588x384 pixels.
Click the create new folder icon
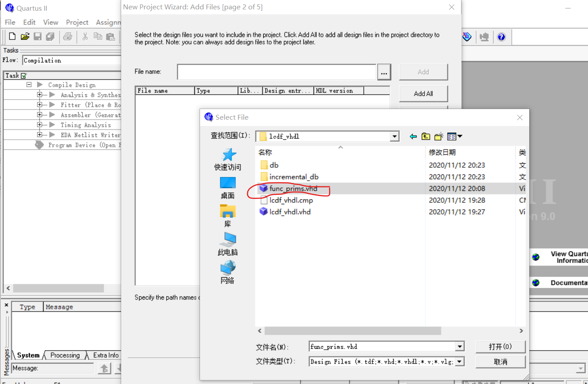438,136
